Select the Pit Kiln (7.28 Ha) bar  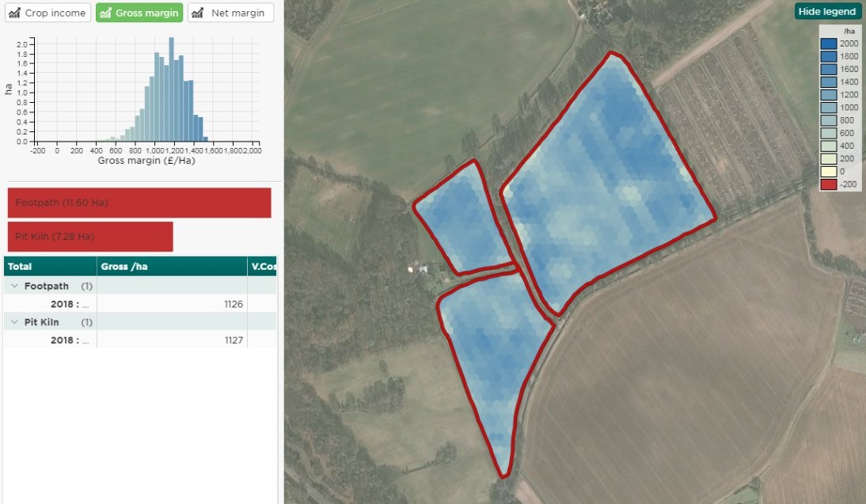click(x=89, y=237)
